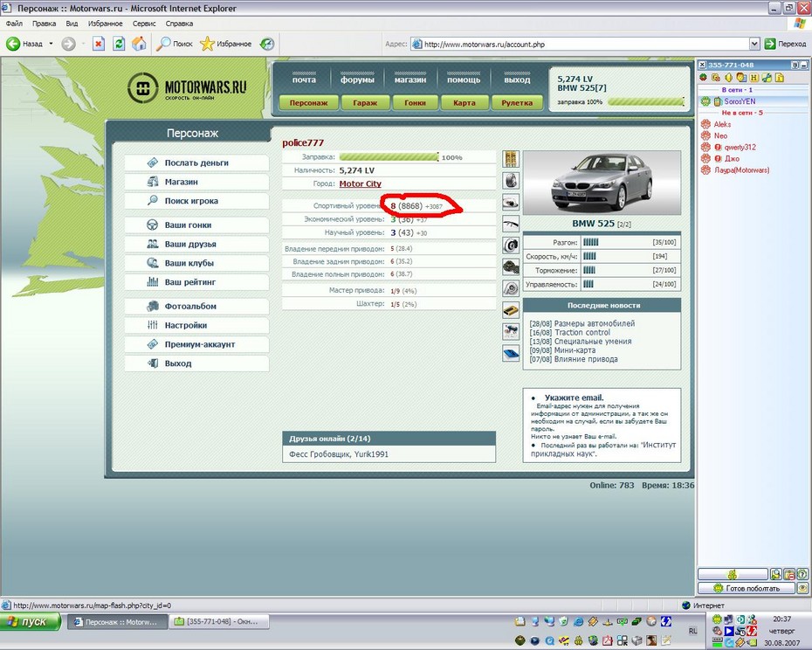This screenshot has height=650, width=812.
Task: Open the Сервис menu
Action: [144, 24]
